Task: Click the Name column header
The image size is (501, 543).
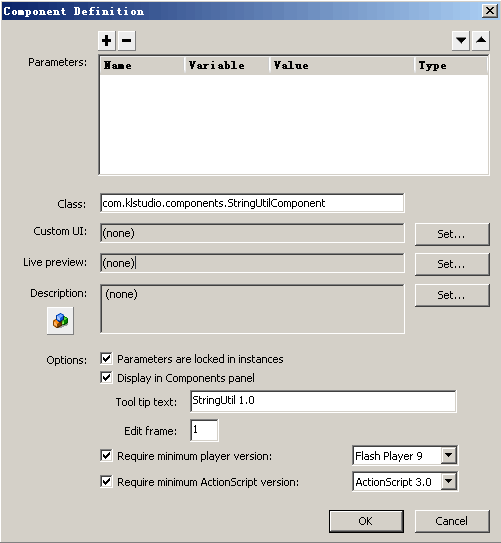Action: tap(142, 65)
